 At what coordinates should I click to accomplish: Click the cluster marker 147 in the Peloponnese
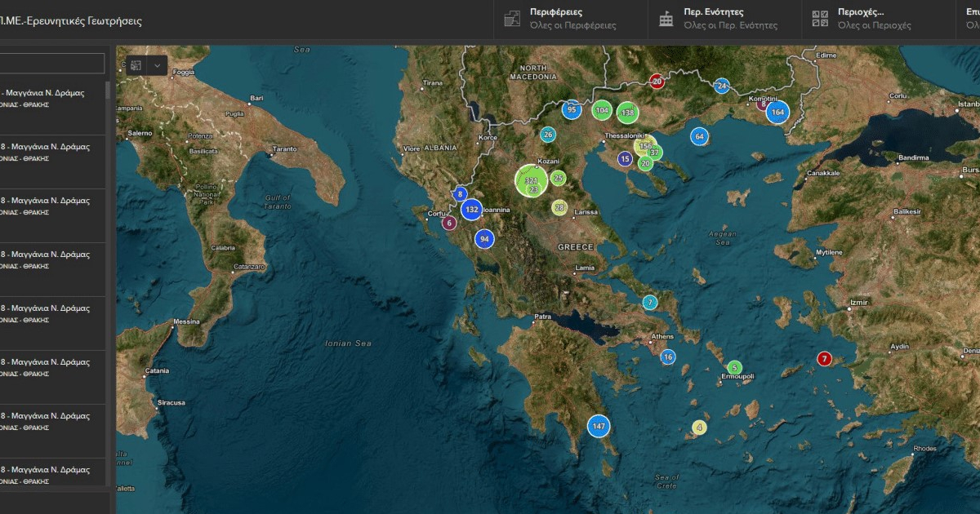point(599,425)
